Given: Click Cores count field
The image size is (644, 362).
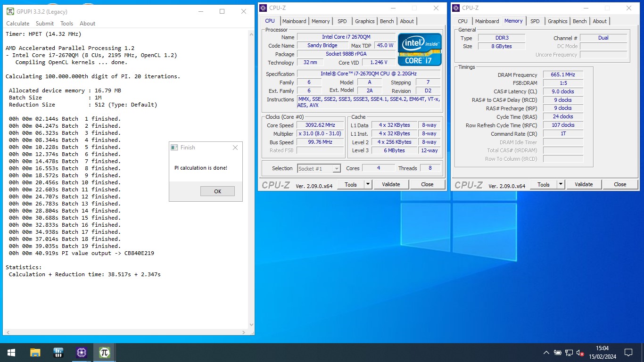Looking at the screenshot, I should point(379,168).
